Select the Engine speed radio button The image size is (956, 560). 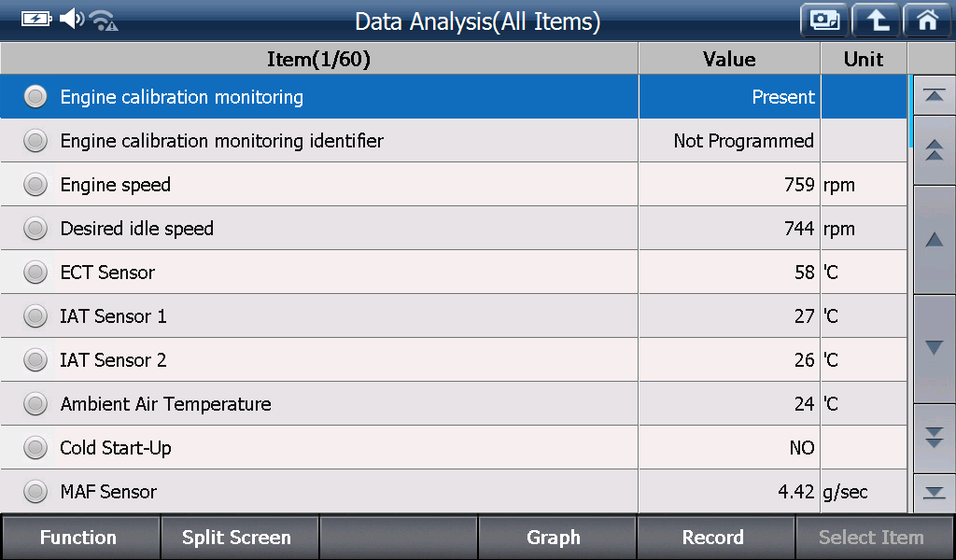pyautogui.click(x=35, y=185)
